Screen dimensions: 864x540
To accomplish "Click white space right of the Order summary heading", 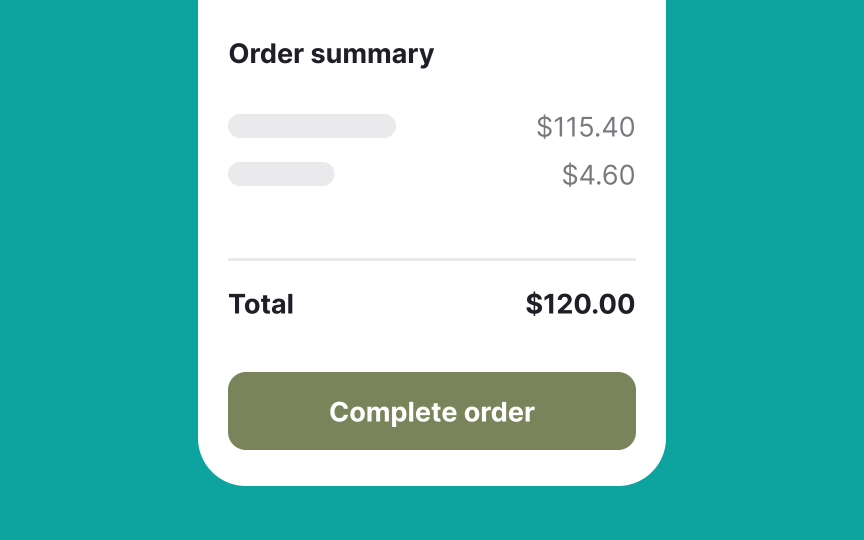I will click(540, 54).
